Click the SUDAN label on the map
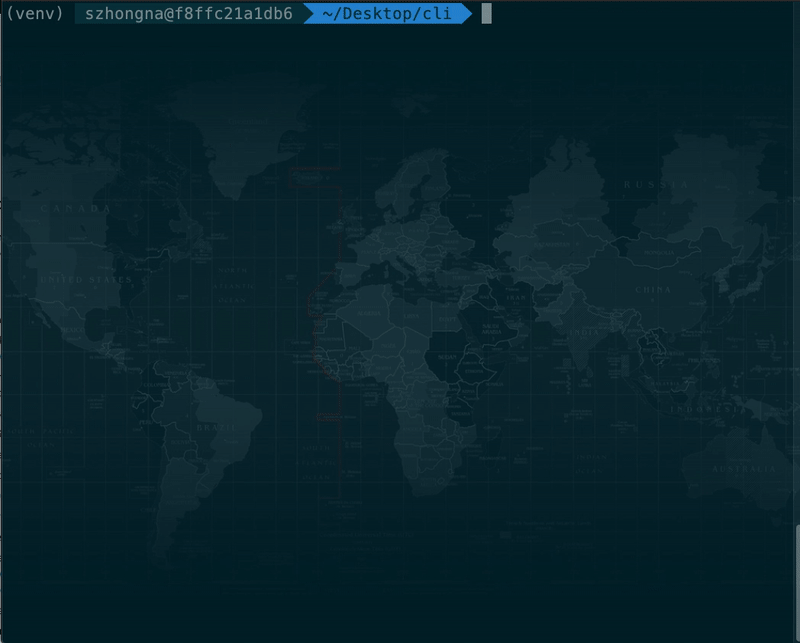This screenshot has width=800, height=643. (447, 357)
